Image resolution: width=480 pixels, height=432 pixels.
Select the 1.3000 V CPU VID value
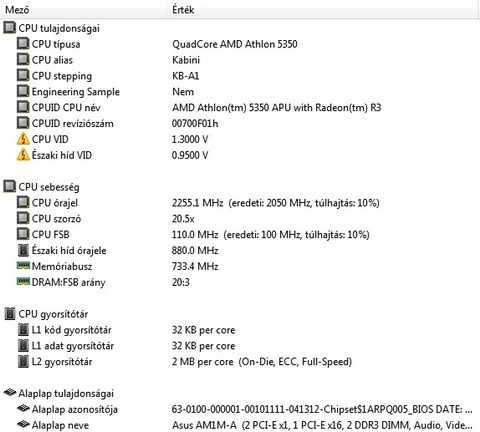point(190,139)
